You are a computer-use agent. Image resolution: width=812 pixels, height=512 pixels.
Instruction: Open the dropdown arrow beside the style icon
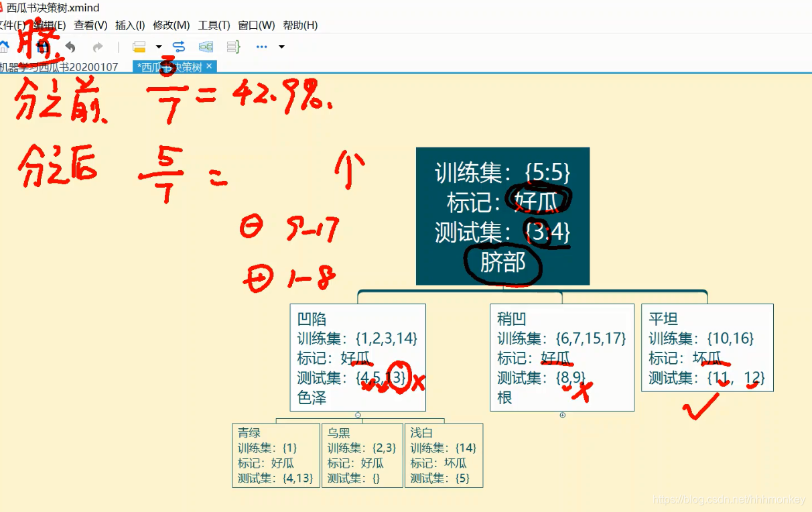pyautogui.click(x=158, y=47)
